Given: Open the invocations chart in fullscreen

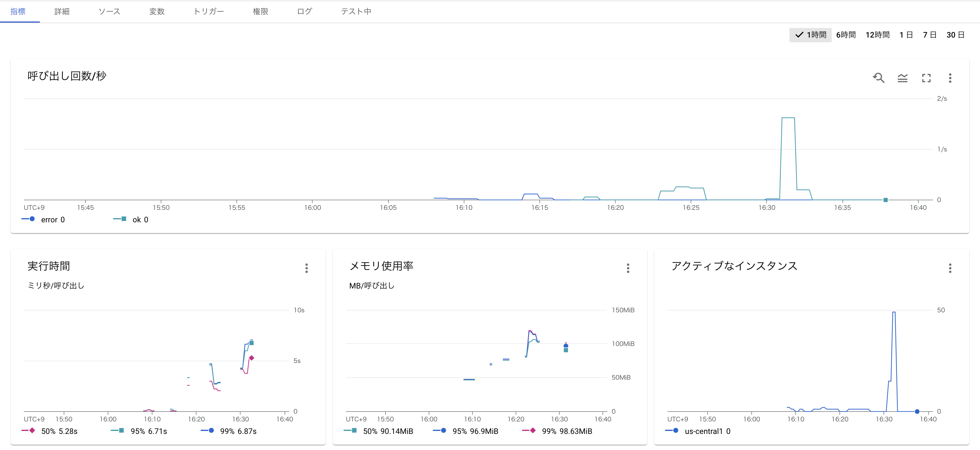Looking at the screenshot, I should click(926, 78).
